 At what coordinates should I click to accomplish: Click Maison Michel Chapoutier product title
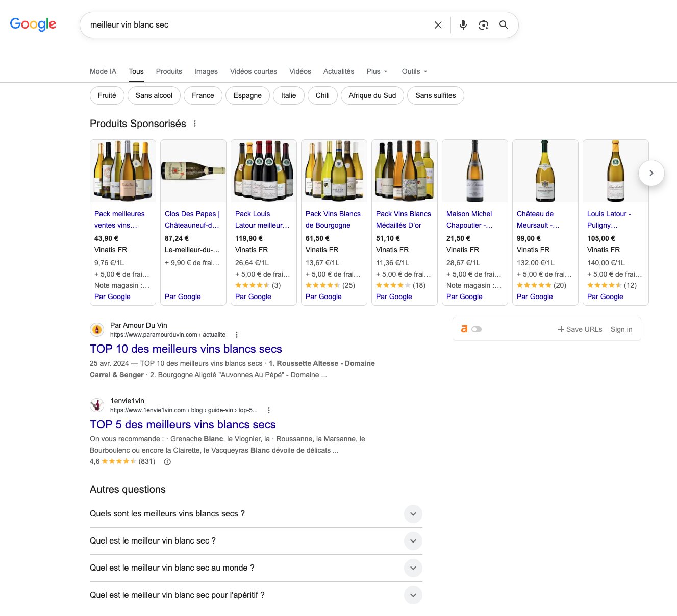click(469, 219)
